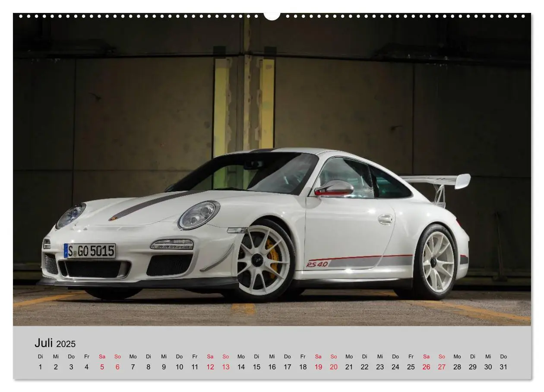Viewport: 544px width, 392px height.
Task: Click the RS 4.0 side decal
Action: [317, 264]
